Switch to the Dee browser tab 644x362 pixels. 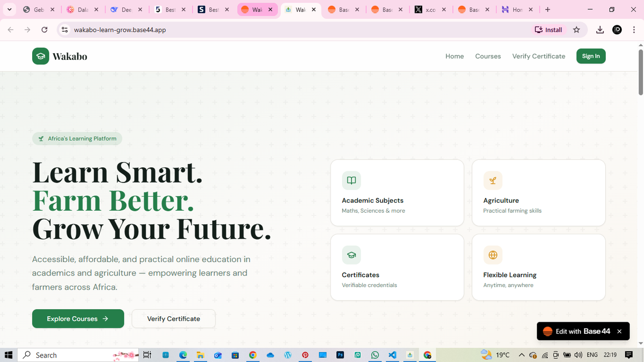pyautogui.click(x=127, y=10)
